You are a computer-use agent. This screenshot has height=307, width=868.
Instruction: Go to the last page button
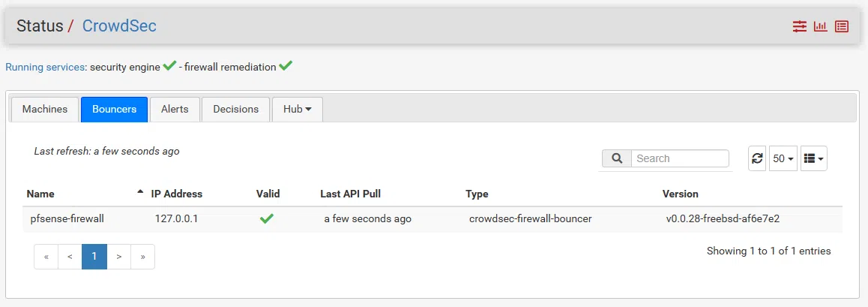point(142,256)
